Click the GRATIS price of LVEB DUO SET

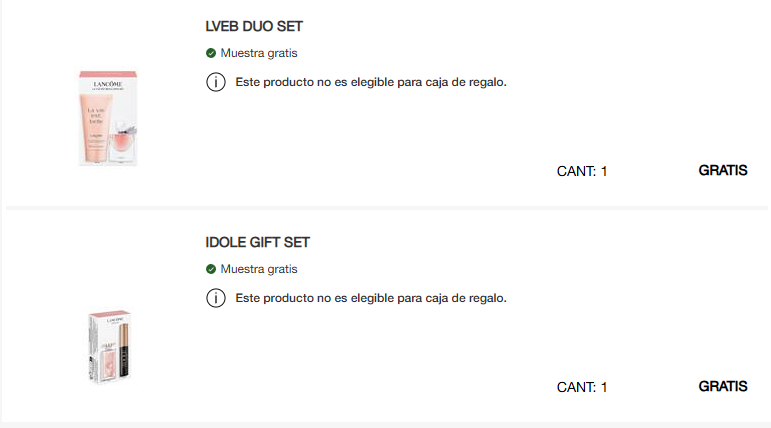tap(723, 170)
